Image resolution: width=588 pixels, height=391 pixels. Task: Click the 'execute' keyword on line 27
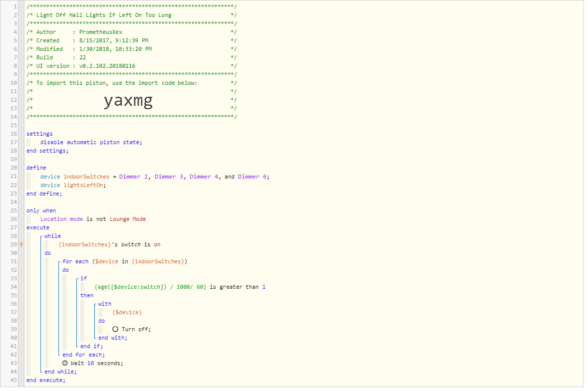point(38,228)
